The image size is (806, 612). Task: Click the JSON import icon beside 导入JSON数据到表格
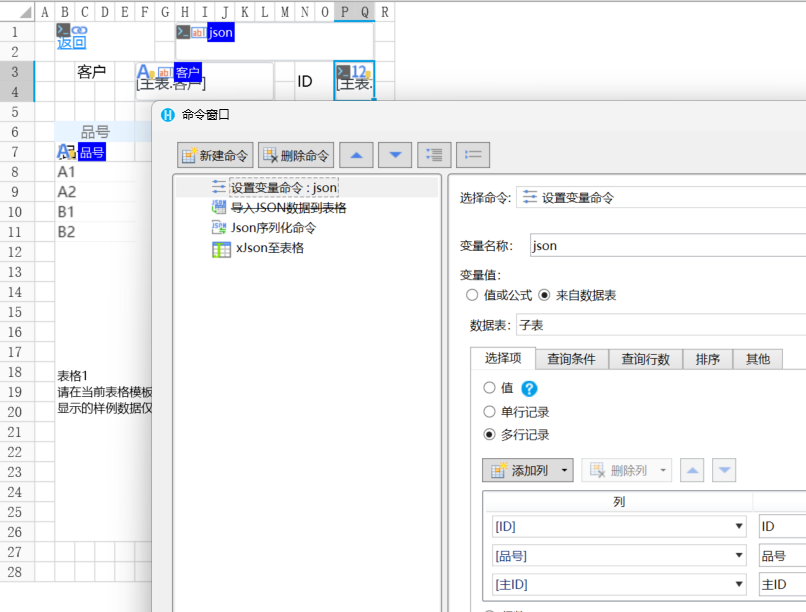[219, 207]
